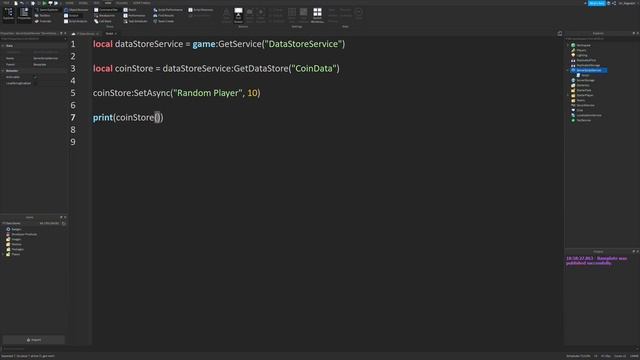This screenshot has width=640, height=360.
Task: Switch to the Script editor tab
Action: 111,33
